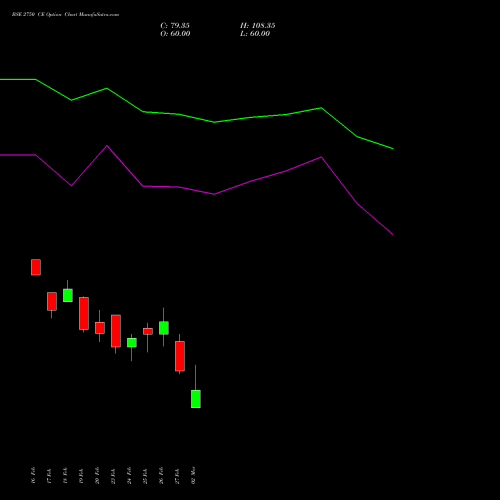Viewport: 500px width, 500px height.
Task: Select the red candle for 19 Feb
Action: coord(84,313)
